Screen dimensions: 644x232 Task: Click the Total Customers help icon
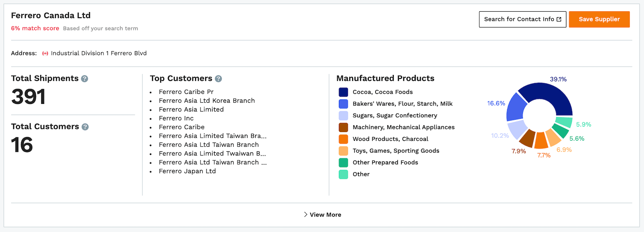click(x=85, y=127)
